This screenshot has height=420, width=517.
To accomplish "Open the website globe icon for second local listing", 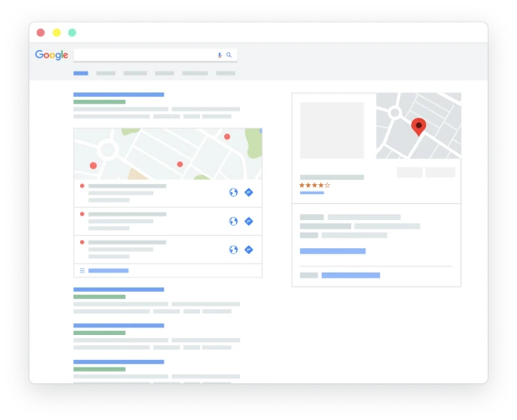I will click(233, 221).
